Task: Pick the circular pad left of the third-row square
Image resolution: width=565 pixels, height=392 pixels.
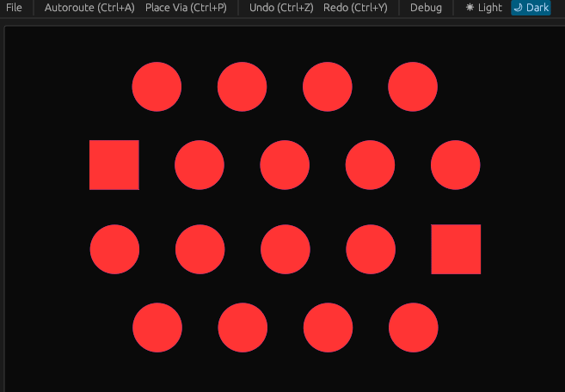Action: click(371, 249)
